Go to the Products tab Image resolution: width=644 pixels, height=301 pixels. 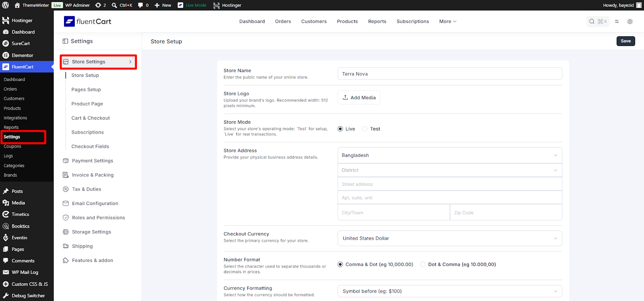point(347,21)
